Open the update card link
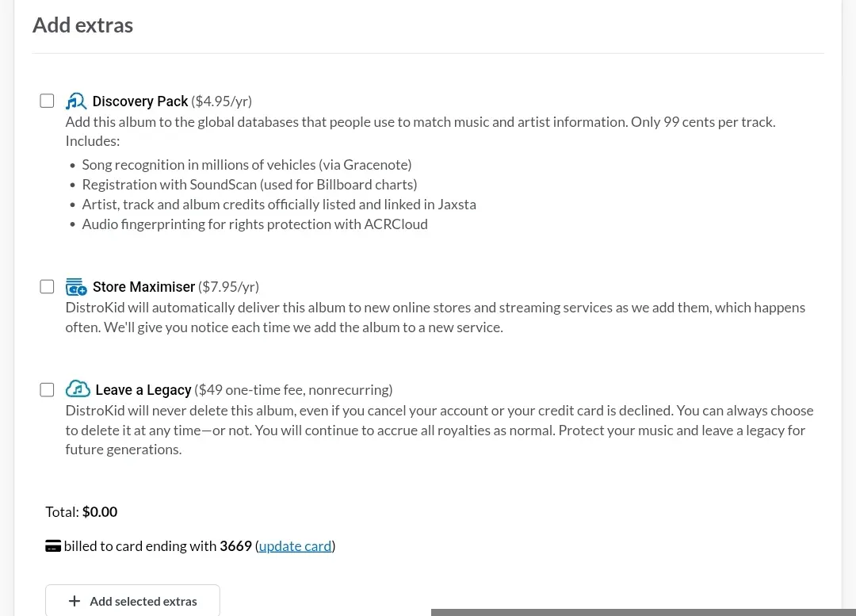856x616 pixels. coord(296,546)
